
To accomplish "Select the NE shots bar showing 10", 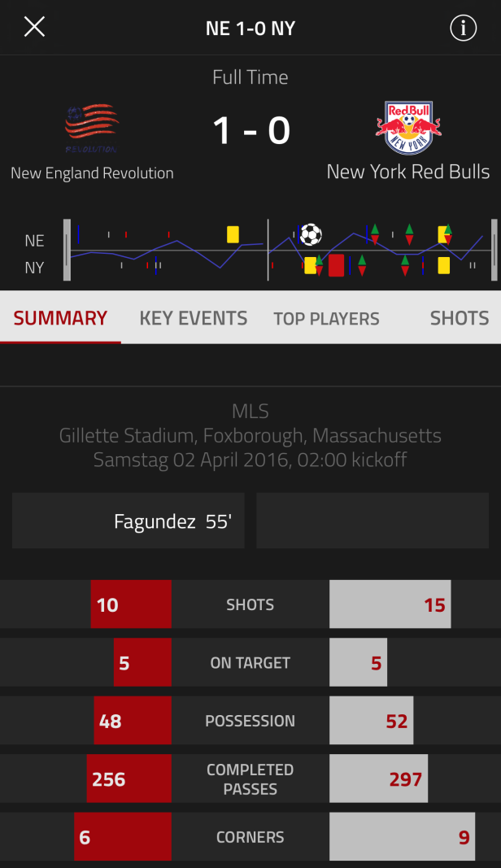I will (131, 604).
